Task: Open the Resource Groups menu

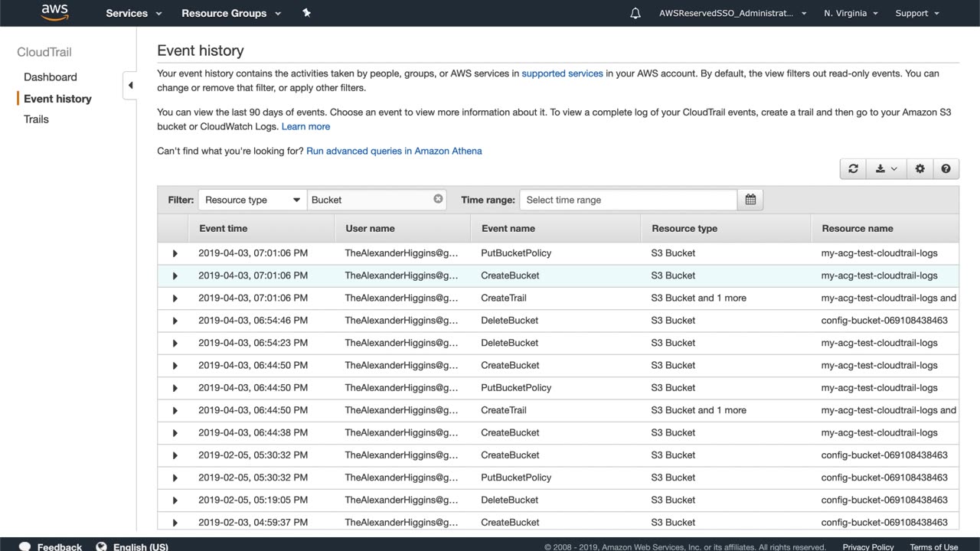Action: [231, 13]
